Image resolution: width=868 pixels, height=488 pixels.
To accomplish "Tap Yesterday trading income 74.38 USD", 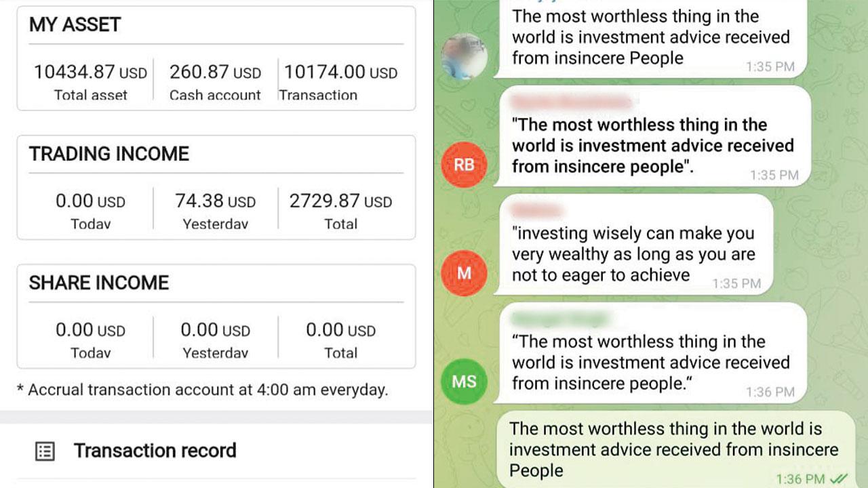I will coord(215,201).
